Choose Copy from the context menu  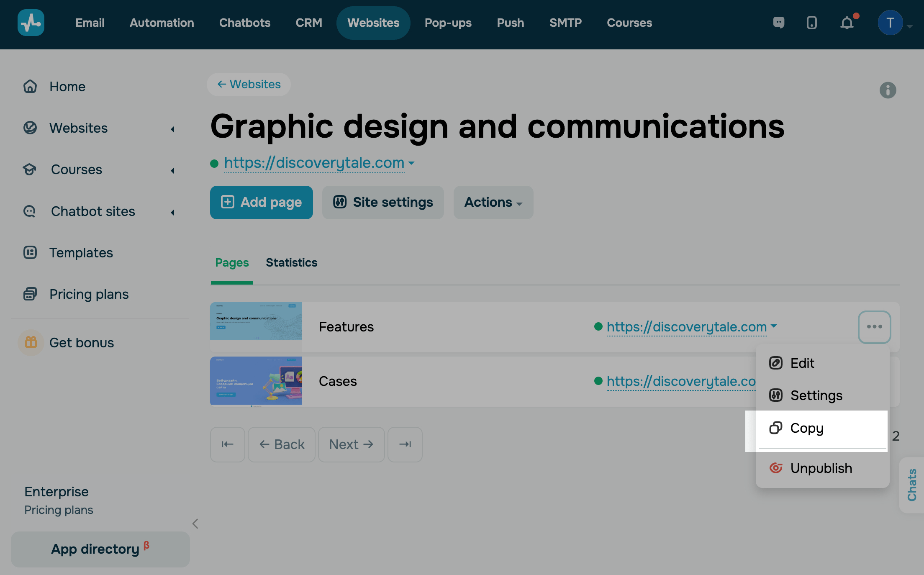[x=807, y=428]
